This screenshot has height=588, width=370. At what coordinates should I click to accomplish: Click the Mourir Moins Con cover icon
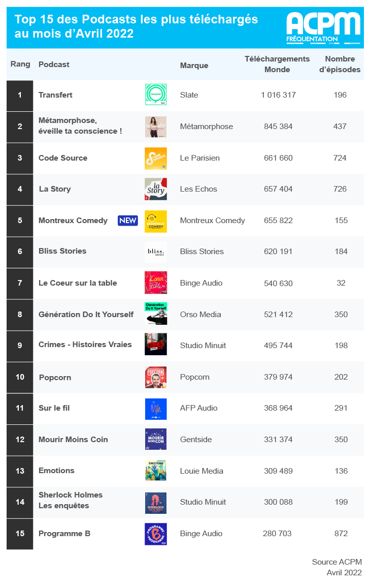pos(156,439)
